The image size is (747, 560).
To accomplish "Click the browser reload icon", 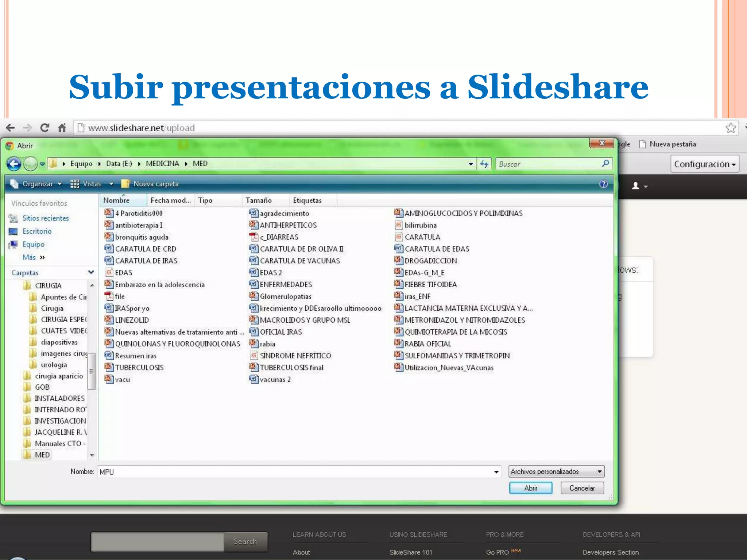I will pyautogui.click(x=44, y=128).
